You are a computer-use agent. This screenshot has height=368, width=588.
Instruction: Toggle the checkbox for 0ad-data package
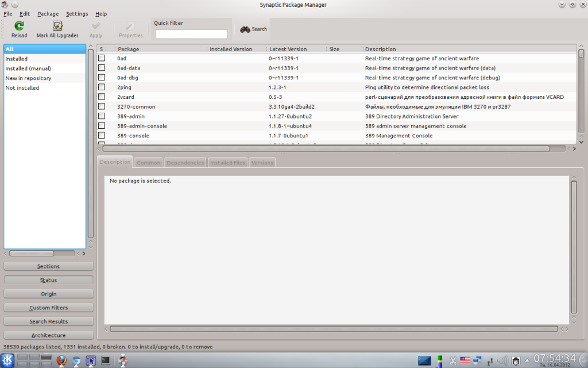click(102, 68)
